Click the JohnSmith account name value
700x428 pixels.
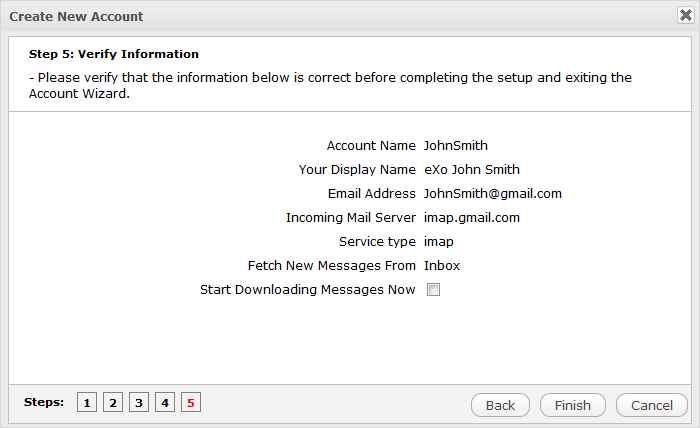(x=455, y=146)
